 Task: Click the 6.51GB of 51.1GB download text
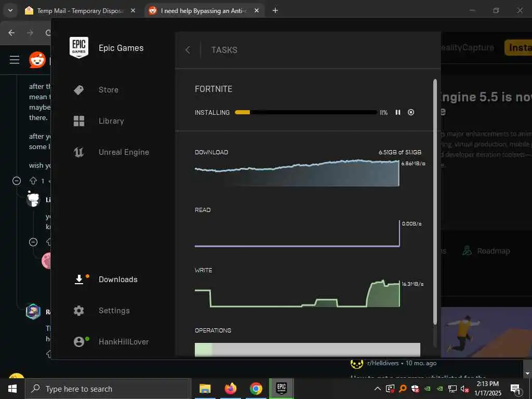(400, 152)
